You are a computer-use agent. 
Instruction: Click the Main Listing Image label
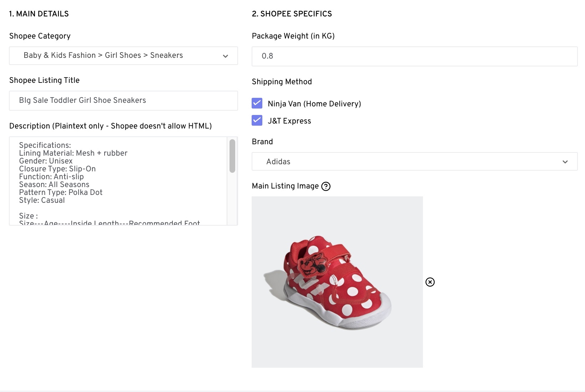click(x=285, y=186)
